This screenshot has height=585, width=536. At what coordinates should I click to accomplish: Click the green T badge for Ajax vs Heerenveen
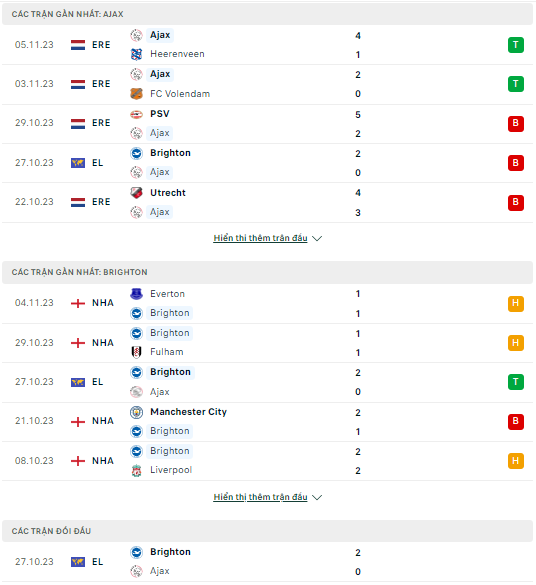[516, 45]
